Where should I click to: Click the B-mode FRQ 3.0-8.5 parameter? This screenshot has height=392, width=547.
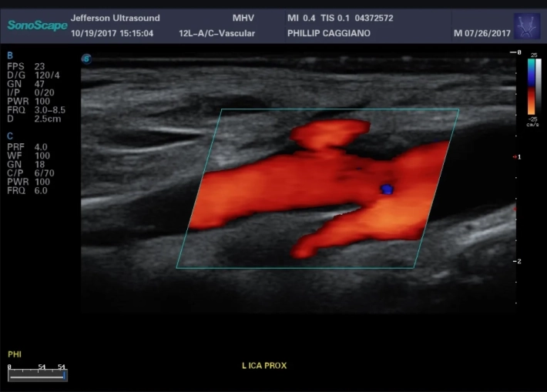click(36, 110)
